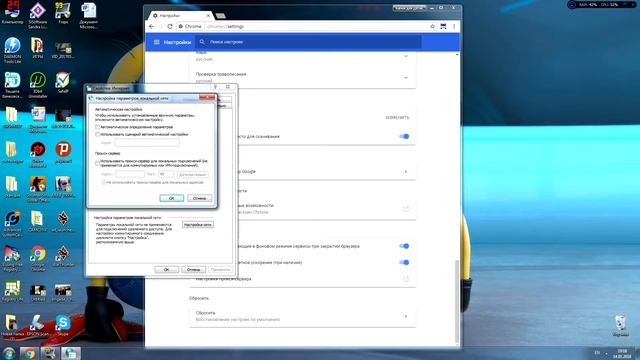Enable use proxy server for local connections
Image resolution: width=640 pixels, height=360 pixels.
tap(98, 163)
